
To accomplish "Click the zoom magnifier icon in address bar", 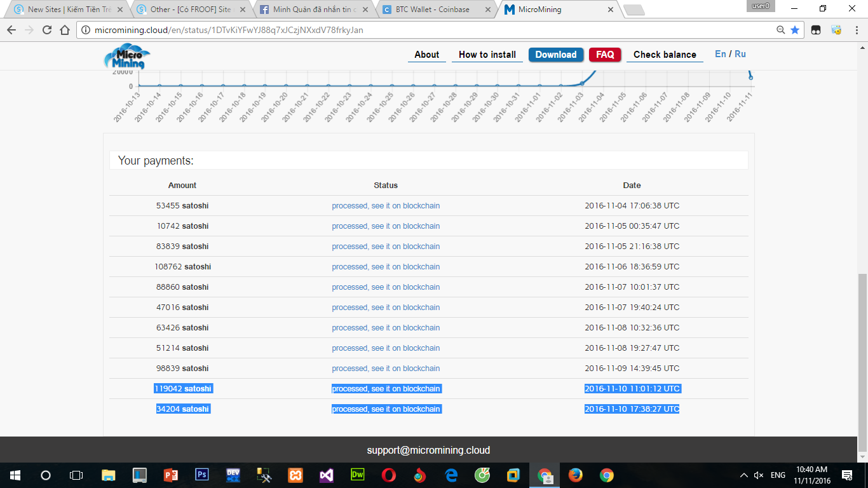I will coord(780,30).
